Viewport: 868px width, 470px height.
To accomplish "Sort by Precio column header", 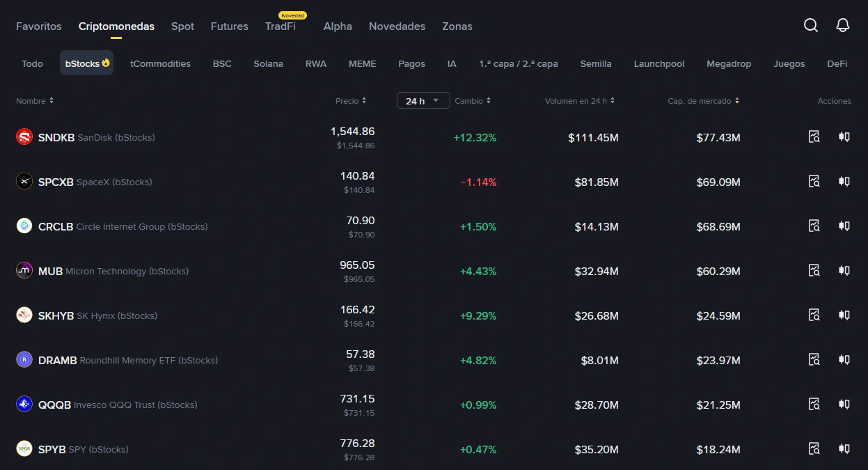I will click(x=351, y=101).
